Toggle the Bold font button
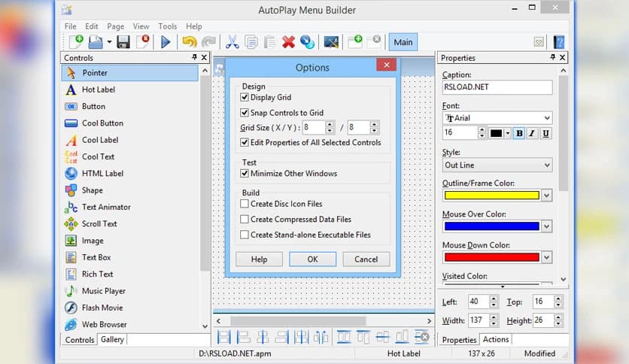Image resolution: width=629 pixels, height=364 pixels. click(x=519, y=134)
